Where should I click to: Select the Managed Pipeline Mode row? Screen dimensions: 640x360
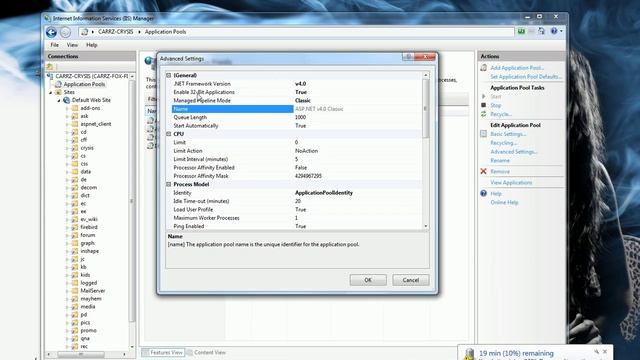coord(297,100)
